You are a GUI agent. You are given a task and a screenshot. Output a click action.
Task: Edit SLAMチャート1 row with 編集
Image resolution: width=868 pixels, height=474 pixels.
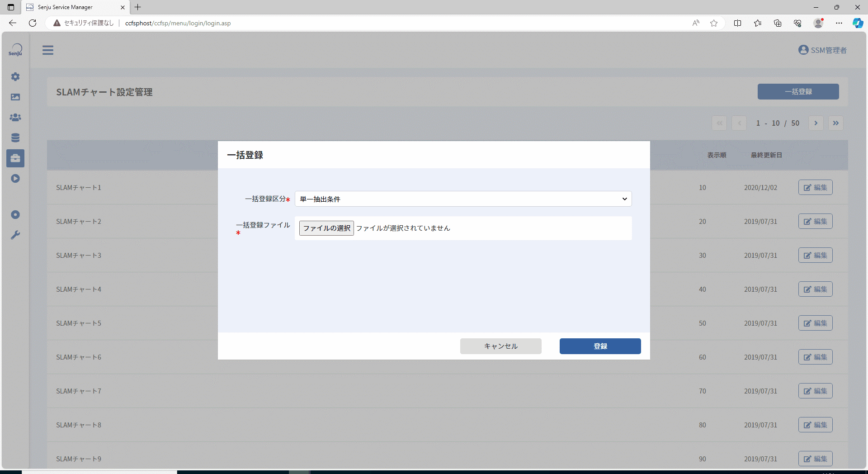click(x=816, y=187)
